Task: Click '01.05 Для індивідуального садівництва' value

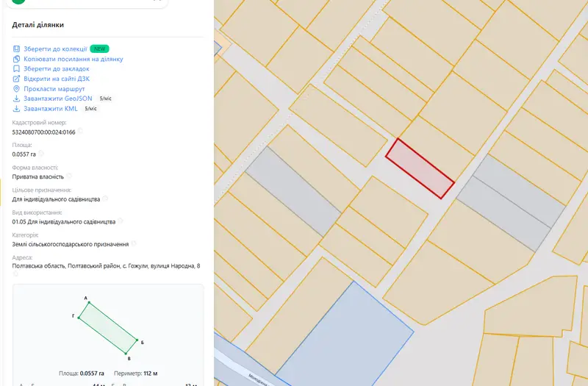Action: (x=64, y=222)
